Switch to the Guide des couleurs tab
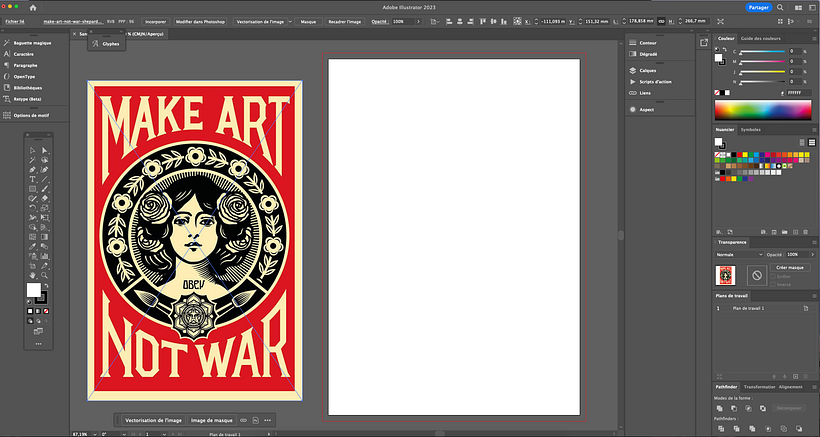 [x=761, y=38]
